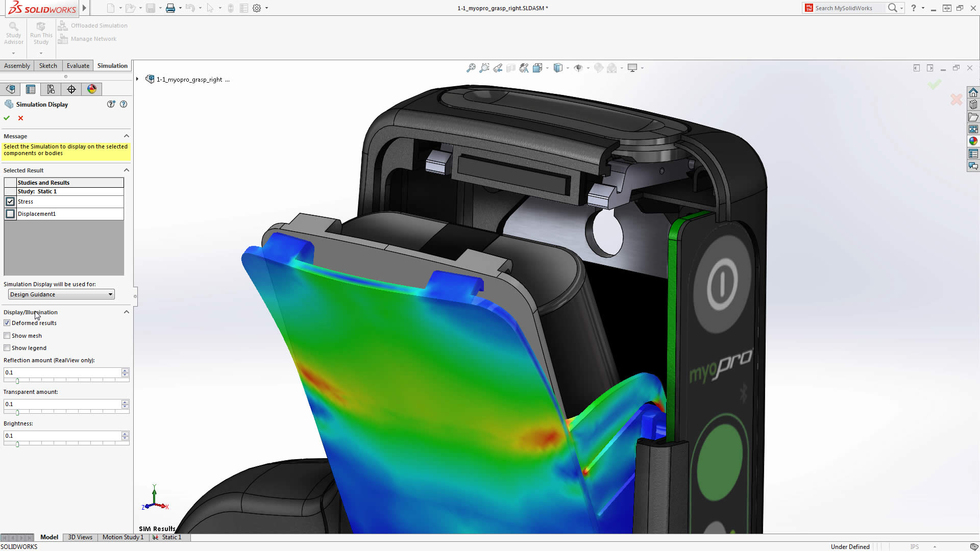Uncheck the Stress result checkbox
Screen dimensions: 980x551
pos(10,202)
